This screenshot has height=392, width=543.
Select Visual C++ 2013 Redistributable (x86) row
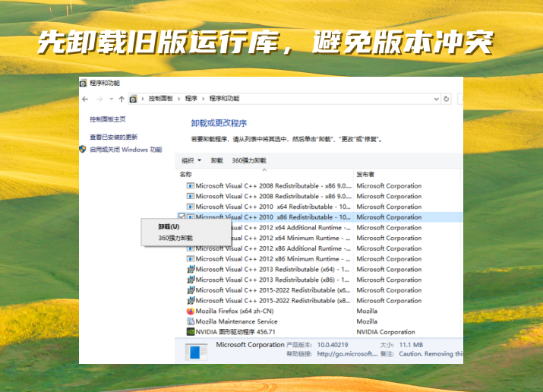click(x=320, y=280)
